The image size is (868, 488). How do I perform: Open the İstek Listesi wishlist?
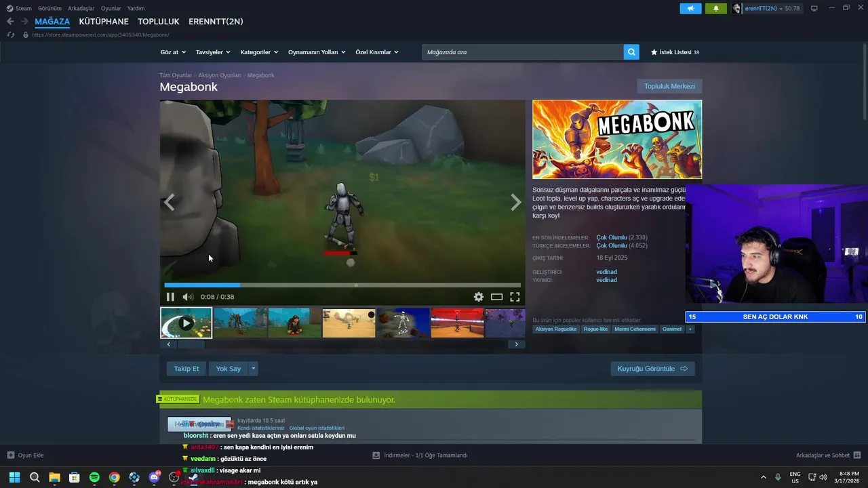675,52
